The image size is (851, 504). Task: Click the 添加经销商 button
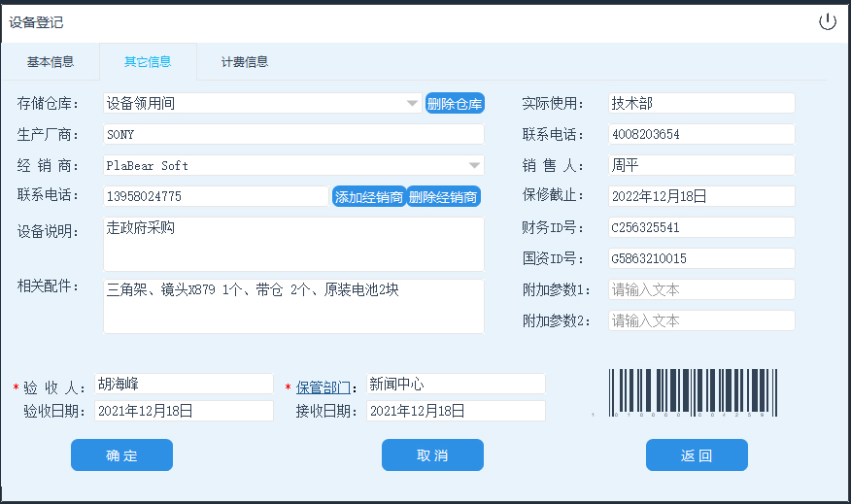[x=369, y=197]
